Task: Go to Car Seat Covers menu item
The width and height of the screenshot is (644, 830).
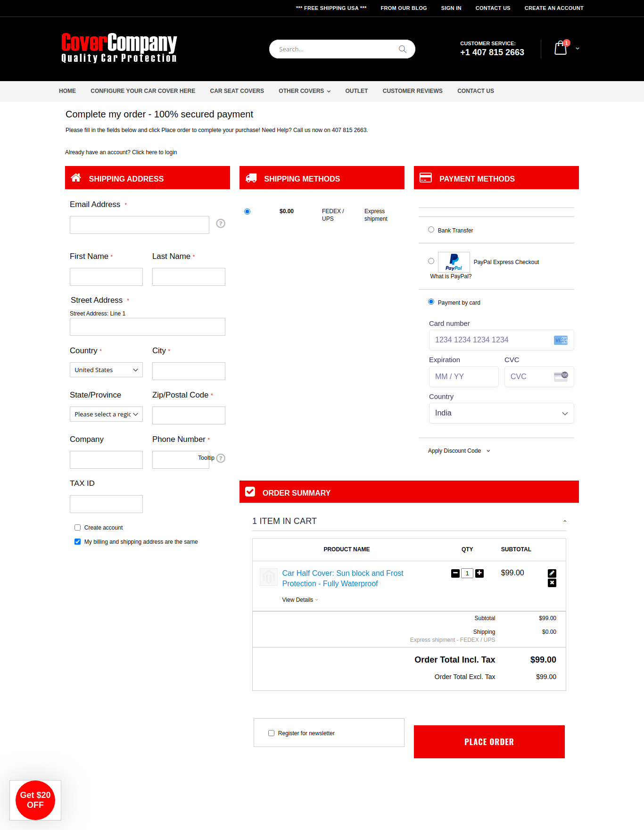Action: click(x=237, y=91)
